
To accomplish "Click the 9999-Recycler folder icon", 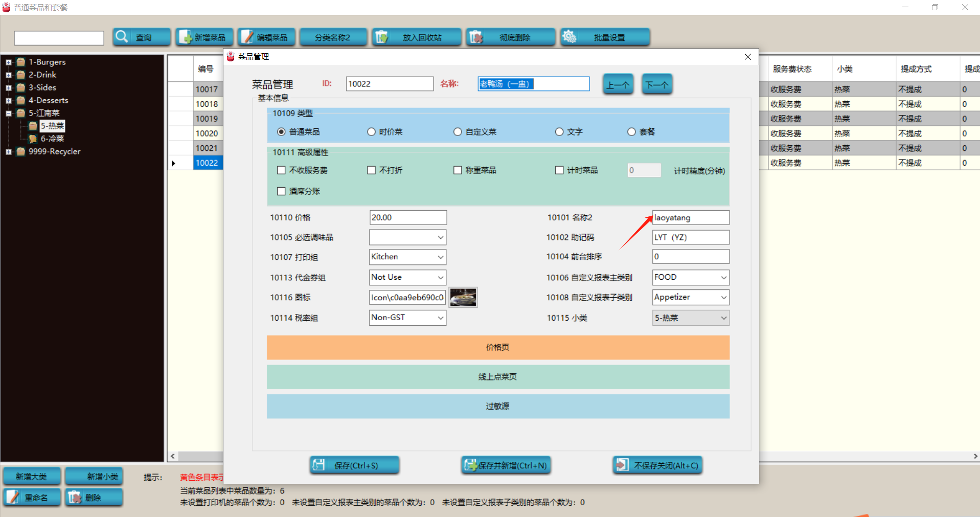I will 21,151.
